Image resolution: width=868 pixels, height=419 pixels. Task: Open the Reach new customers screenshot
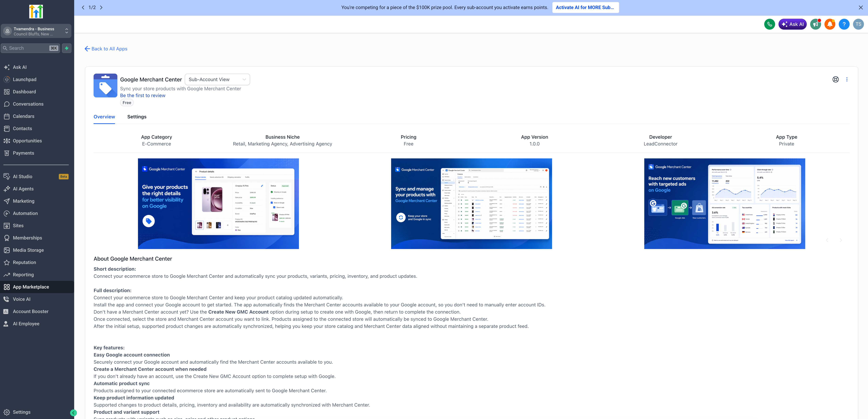(x=724, y=204)
